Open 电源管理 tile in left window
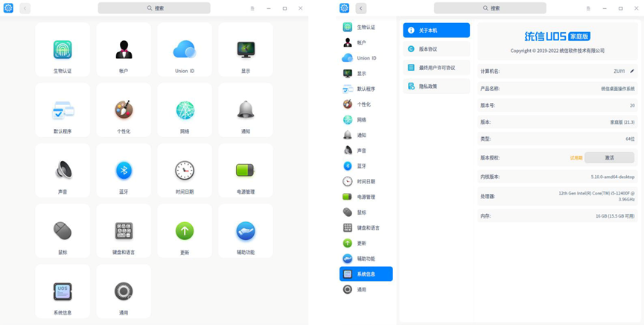The height and width of the screenshot is (325, 644). point(246,170)
